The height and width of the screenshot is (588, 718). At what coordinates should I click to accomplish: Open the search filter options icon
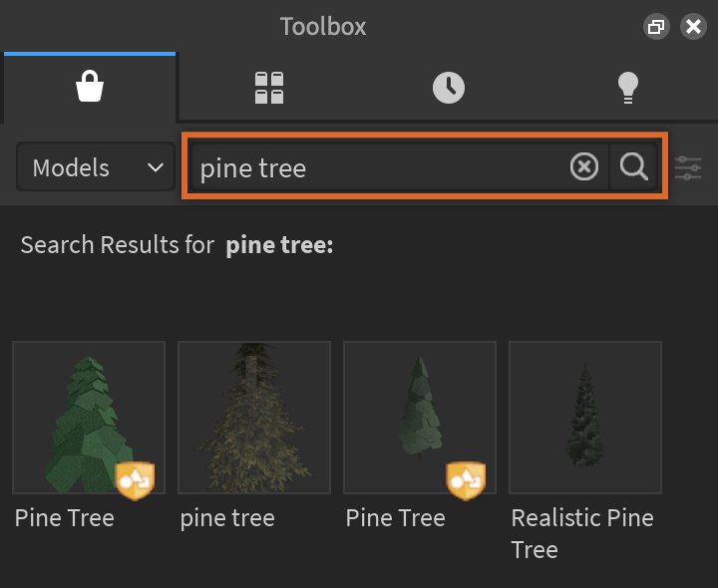(688, 167)
